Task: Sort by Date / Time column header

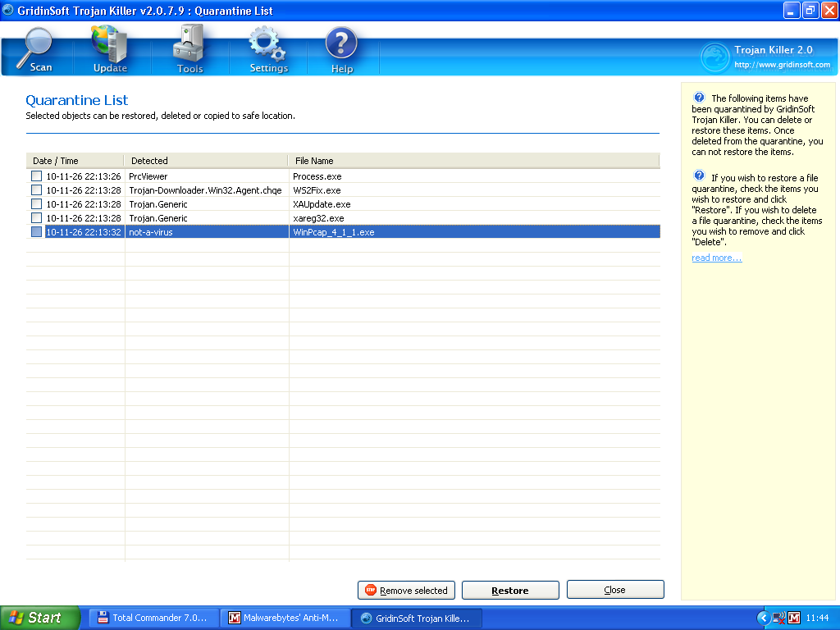Action: (75, 160)
